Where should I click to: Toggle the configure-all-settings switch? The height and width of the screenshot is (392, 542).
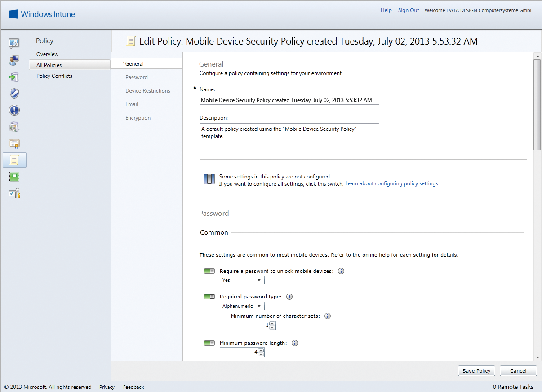[x=209, y=178]
